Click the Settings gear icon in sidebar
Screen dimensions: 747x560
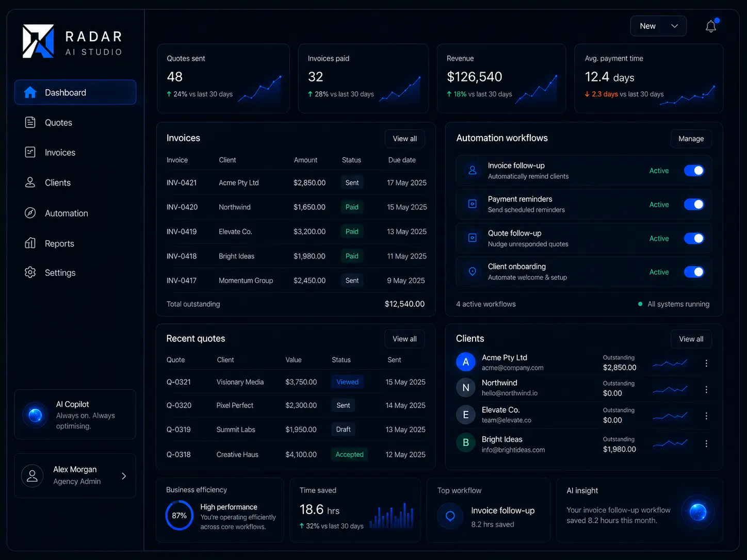tap(30, 272)
